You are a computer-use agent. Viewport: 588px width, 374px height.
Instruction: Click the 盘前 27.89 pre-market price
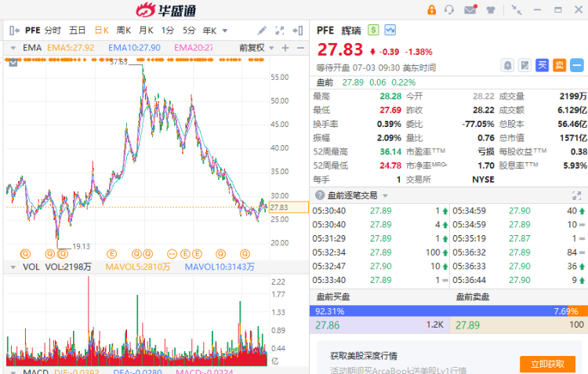353,82
